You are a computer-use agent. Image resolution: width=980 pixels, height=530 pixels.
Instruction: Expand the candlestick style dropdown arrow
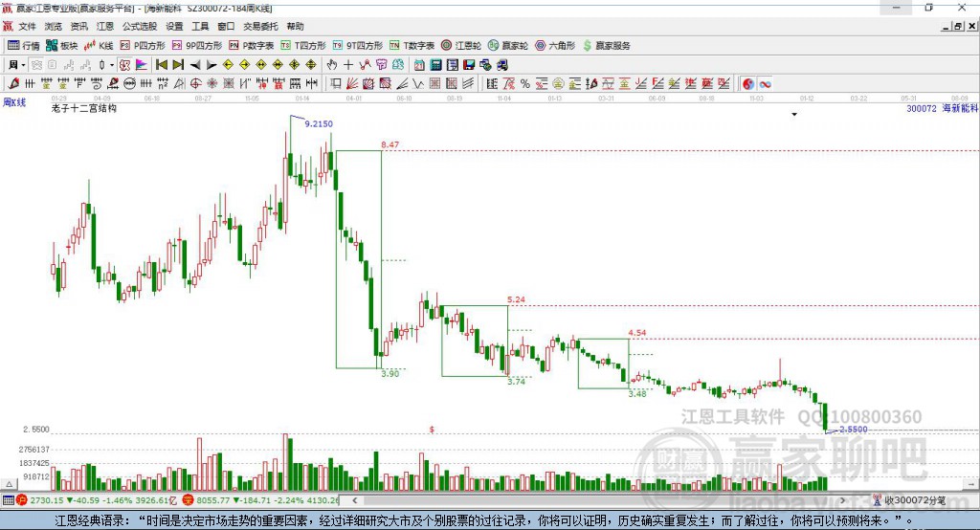(112, 65)
